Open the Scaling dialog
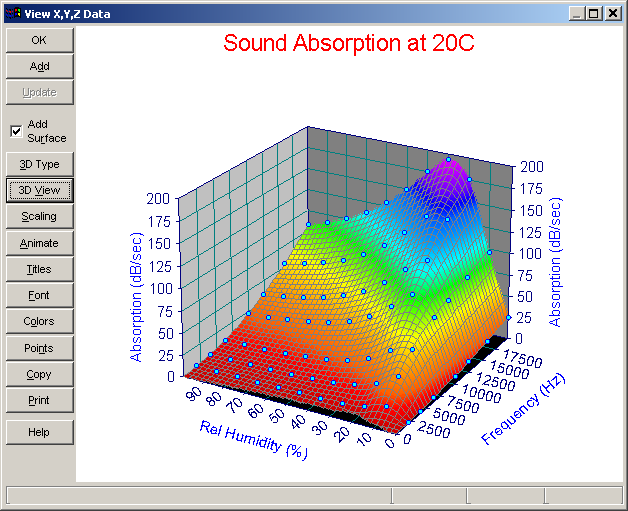 (x=40, y=216)
